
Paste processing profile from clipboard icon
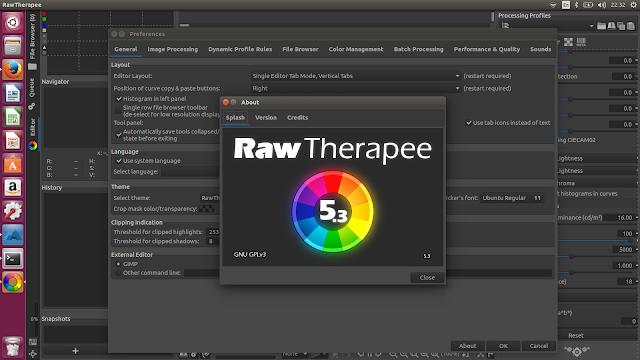coord(631,26)
